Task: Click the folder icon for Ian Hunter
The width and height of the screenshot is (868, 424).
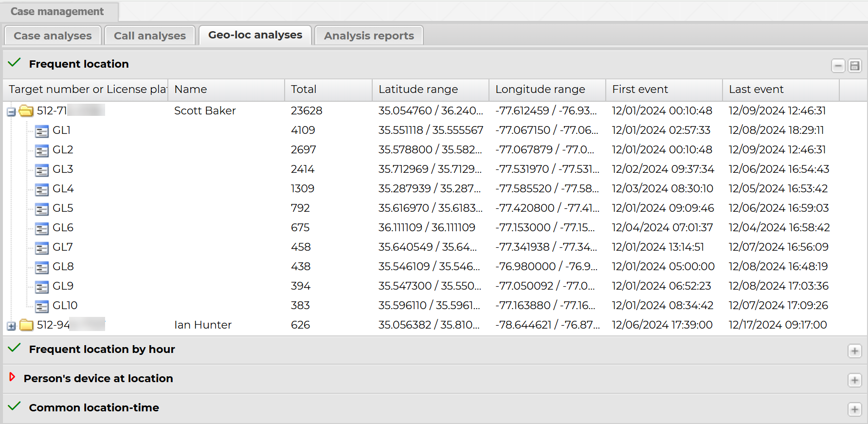Action: point(26,325)
